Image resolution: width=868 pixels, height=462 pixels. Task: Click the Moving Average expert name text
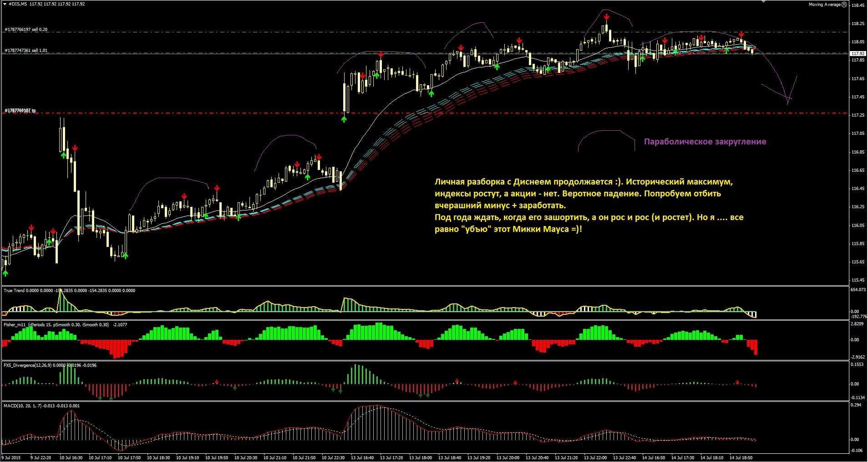(824, 5)
